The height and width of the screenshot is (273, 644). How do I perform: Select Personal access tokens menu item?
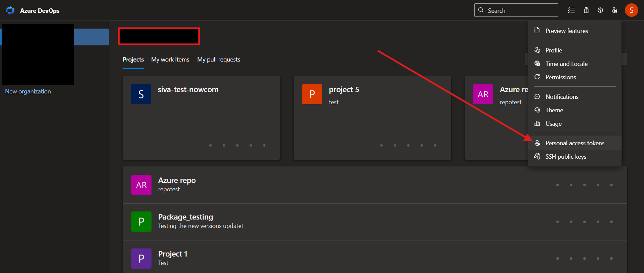[x=575, y=143]
